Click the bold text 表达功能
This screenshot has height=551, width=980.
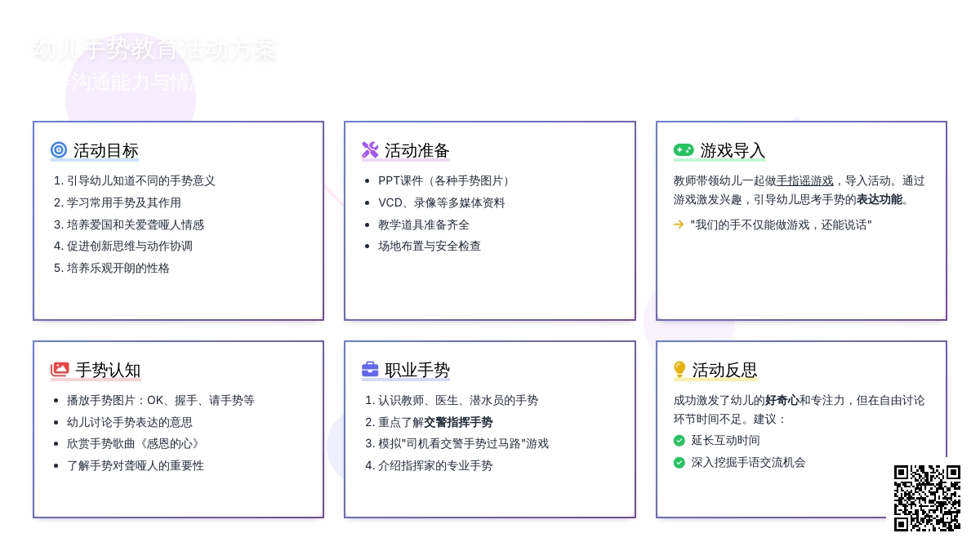point(880,199)
